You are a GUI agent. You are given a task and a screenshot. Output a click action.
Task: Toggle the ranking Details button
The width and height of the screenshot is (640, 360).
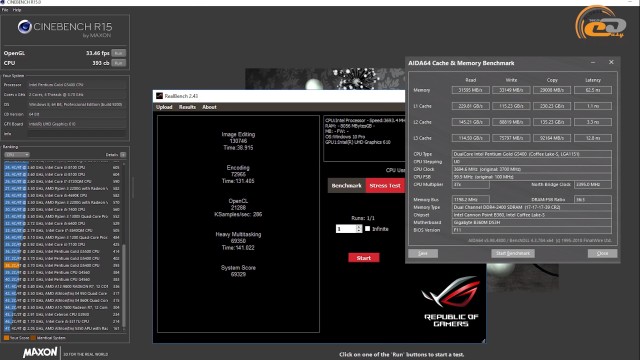point(123,155)
